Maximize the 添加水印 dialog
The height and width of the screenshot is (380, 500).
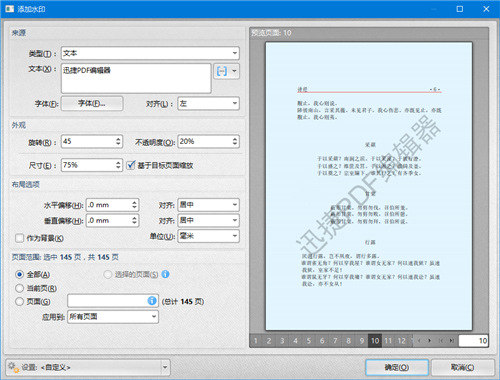[460, 9]
